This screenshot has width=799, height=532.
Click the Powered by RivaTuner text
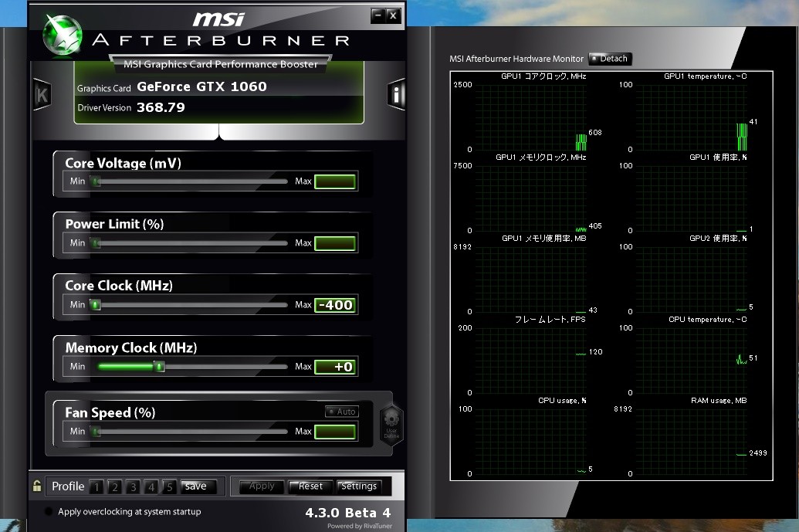[360, 526]
